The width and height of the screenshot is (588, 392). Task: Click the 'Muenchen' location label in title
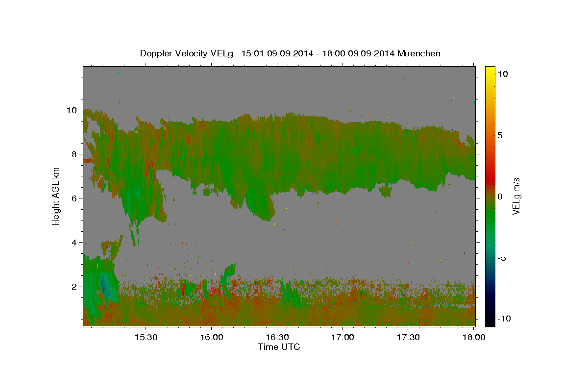[x=419, y=53]
